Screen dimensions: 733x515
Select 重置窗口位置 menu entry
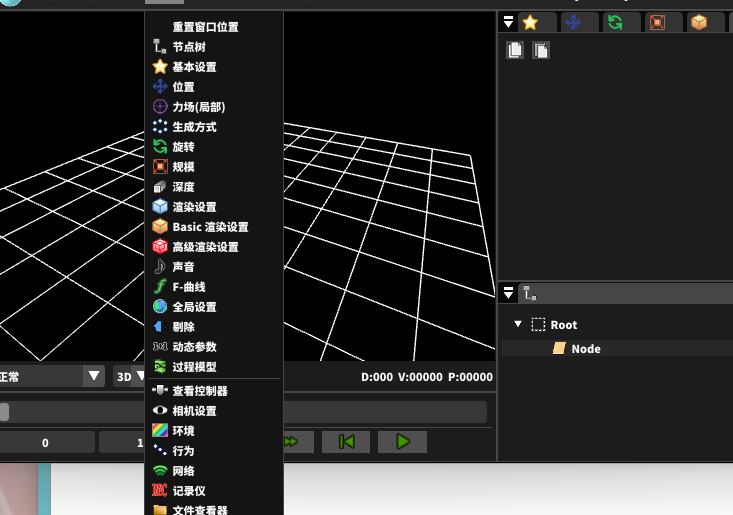(x=205, y=27)
